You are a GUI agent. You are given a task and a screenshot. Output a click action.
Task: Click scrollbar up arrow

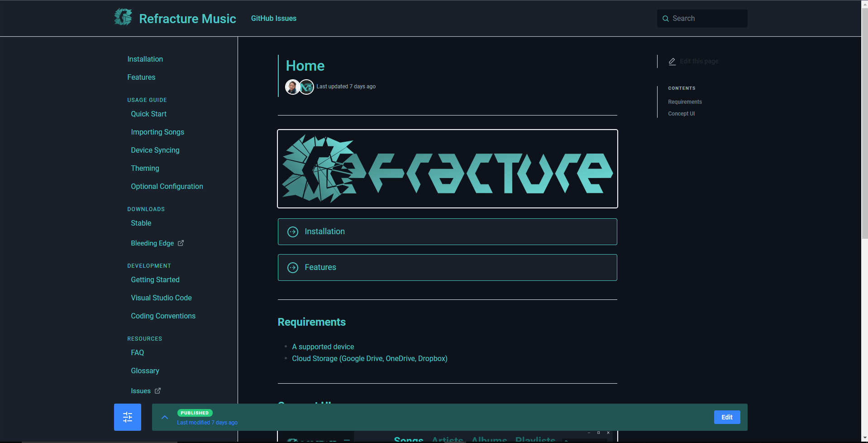[864, 4]
